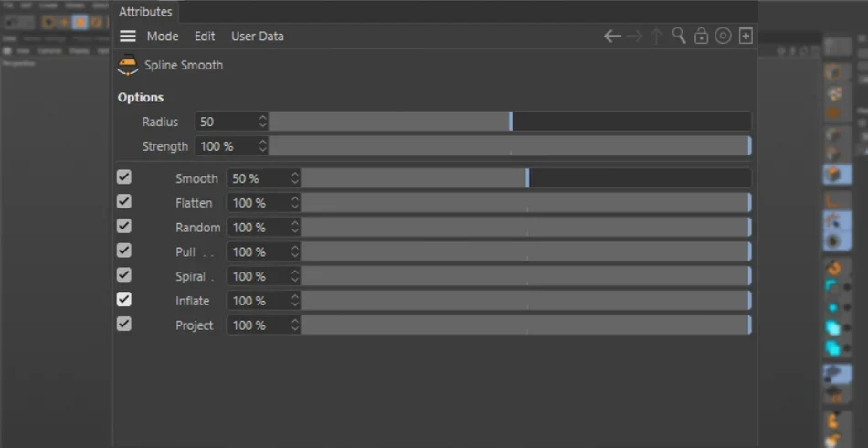Click the Smooth percentage slider
The width and height of the screenshot is (868, 448).
click(x=526, y=178)
